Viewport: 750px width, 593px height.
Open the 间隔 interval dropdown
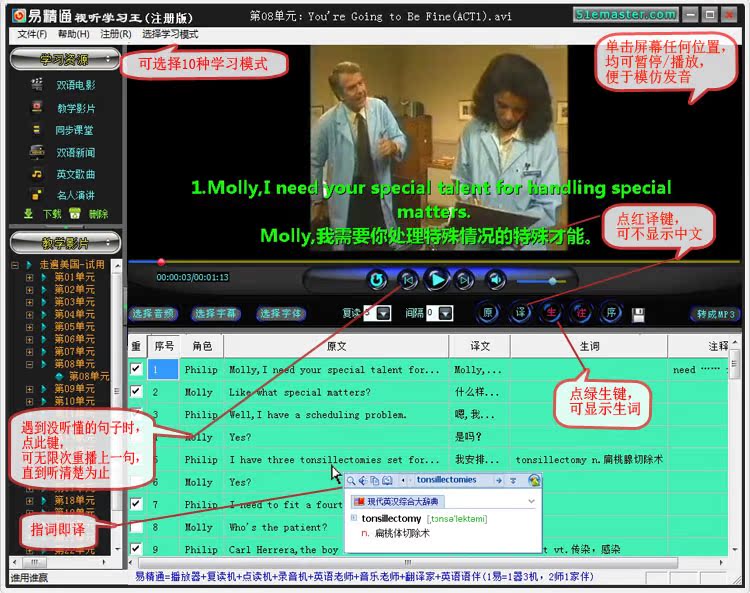point(446,313)
